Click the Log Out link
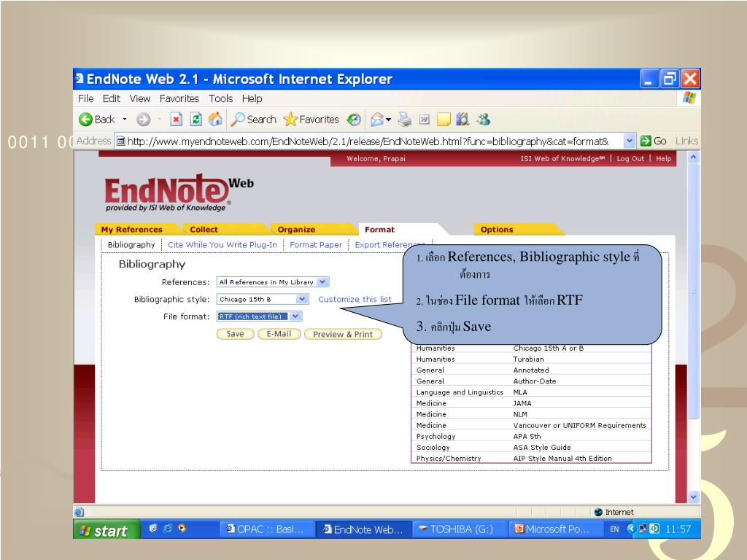The width and height of the screenshot is (747, 560). [x=630, y=158]
